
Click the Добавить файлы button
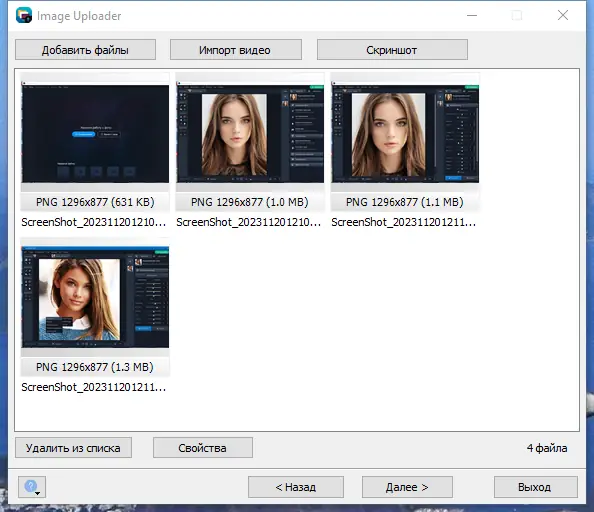click(85, 50)
